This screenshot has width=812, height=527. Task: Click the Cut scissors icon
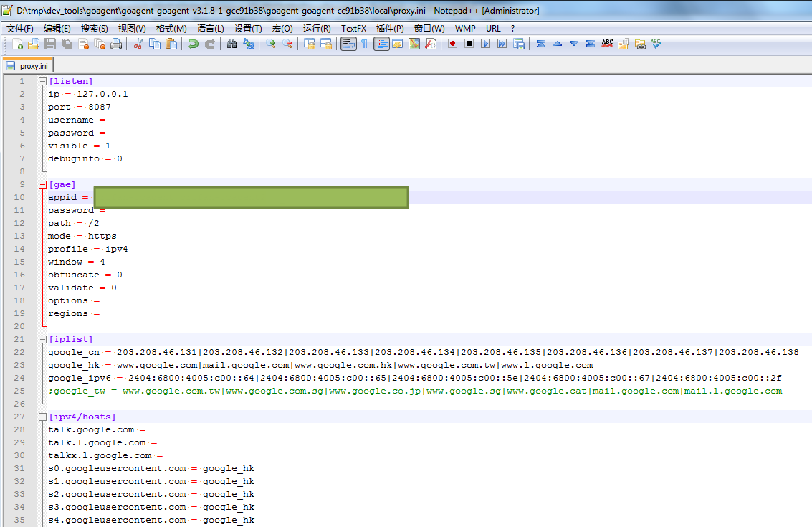(138, 44)
